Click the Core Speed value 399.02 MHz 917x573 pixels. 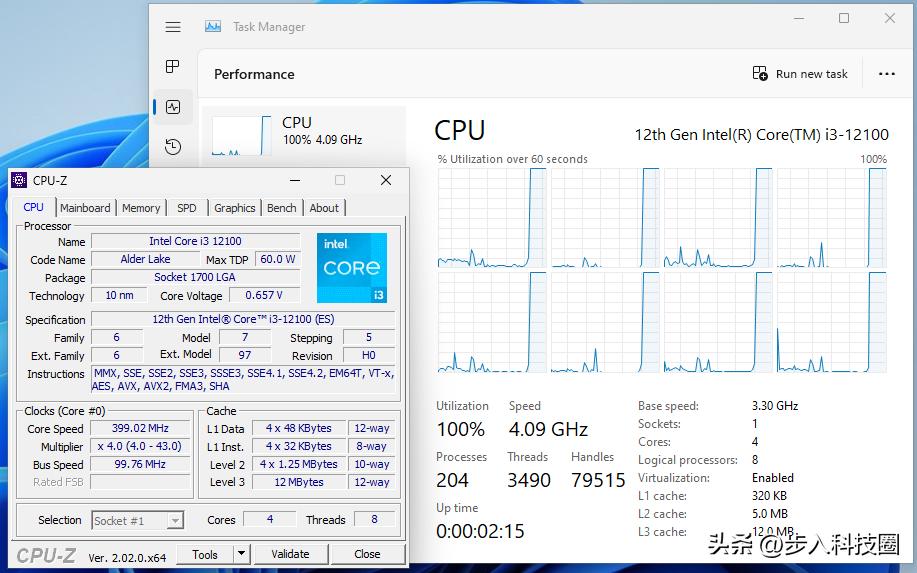click(x=140, y=428)
